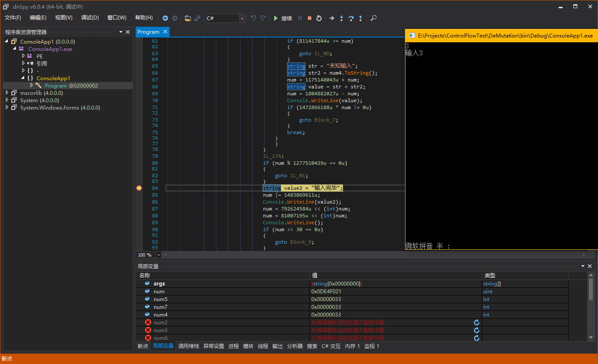Expand the mscorlib assembly node
The width and height of the screenshot is (598, 364).
click(7, 93)
